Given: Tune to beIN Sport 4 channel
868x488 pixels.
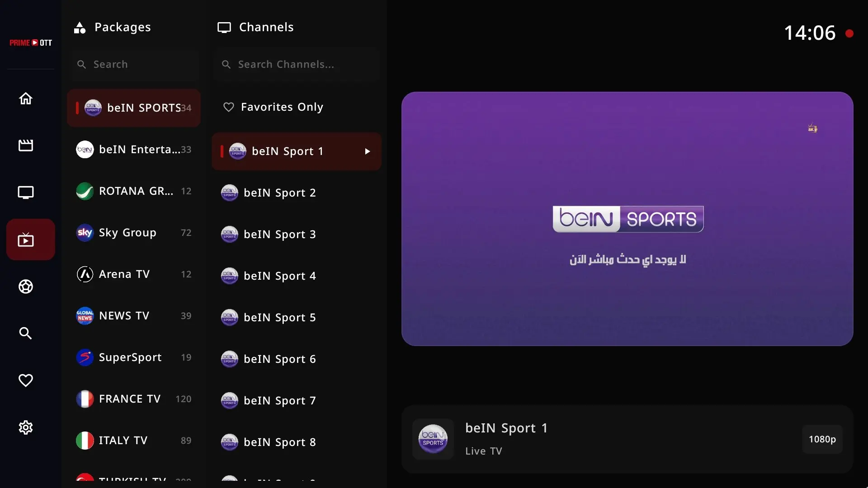Looking at the screenshot, I should click(x=297, y=276).
